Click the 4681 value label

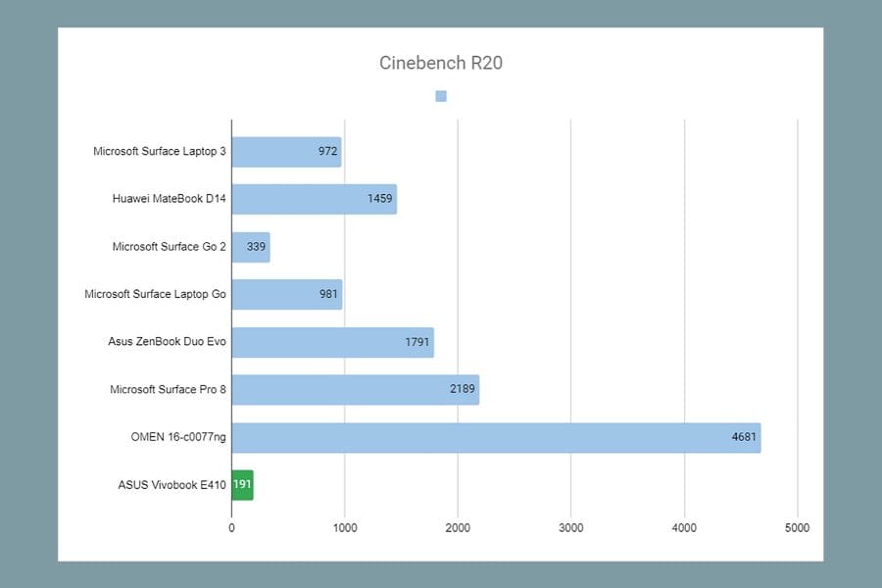click(744, 437)
